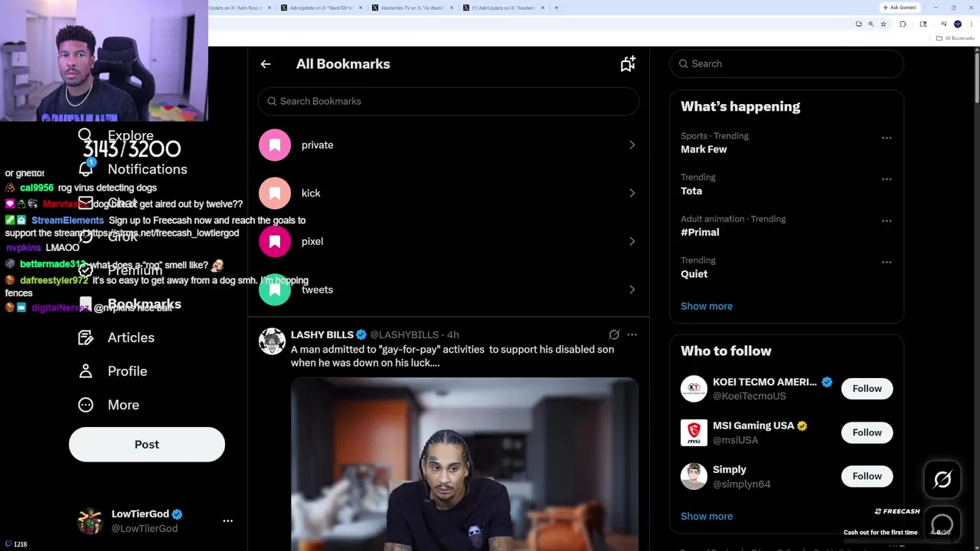
Task: Focus the Search Bookmarks field
Action: coord(449,101)
